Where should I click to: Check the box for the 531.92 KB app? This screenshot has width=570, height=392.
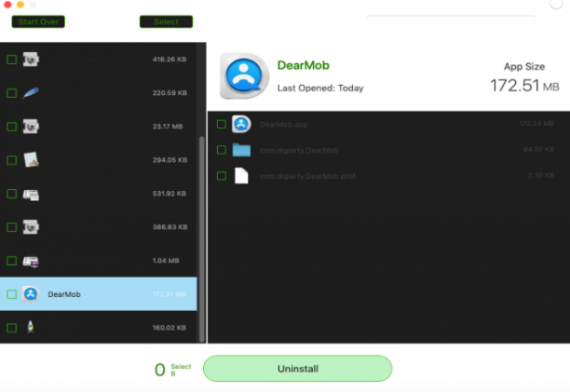coord(11,194)
